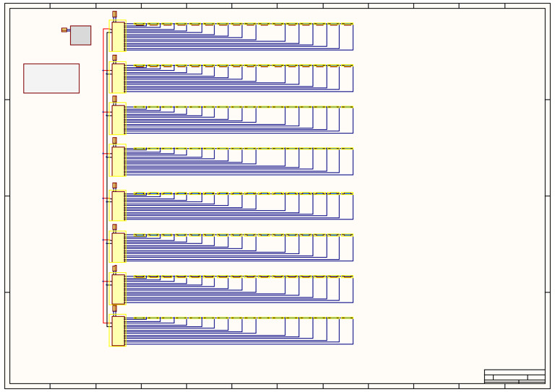555x392 pixels.
Task: Select the red vertical power wire
Action: pos(103,175)
